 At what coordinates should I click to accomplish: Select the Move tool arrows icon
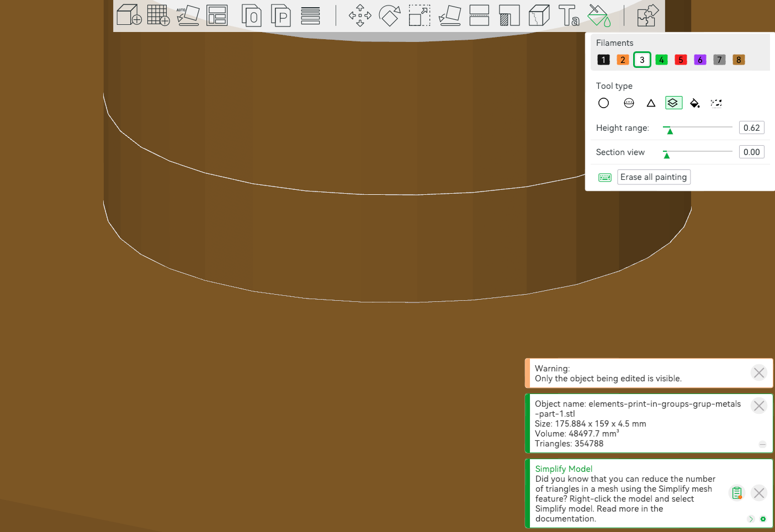pyautogui.click(x=360, y=15)
